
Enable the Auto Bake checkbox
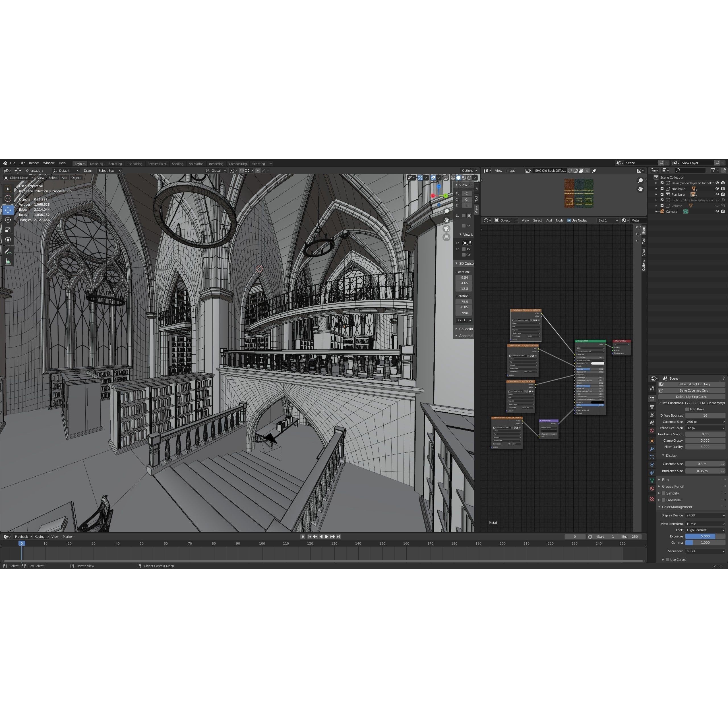click(687, 409)
